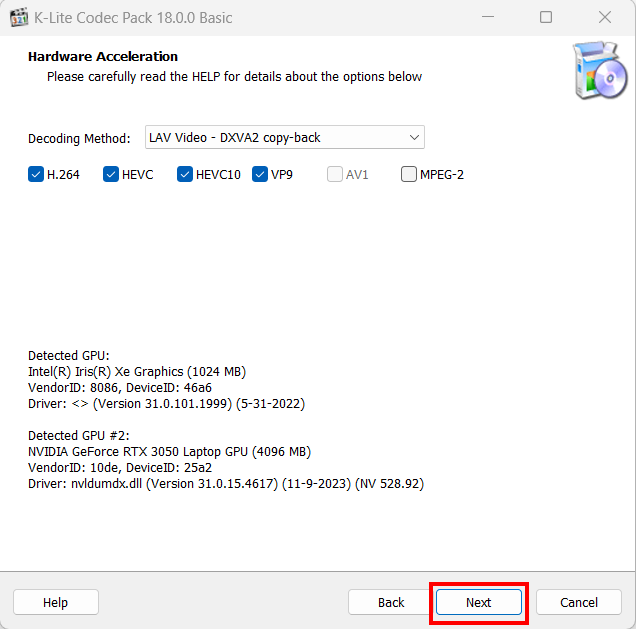The image size is (636, 629).
Task: Proceed with the Next button
Action: click(x=479, y=602)
